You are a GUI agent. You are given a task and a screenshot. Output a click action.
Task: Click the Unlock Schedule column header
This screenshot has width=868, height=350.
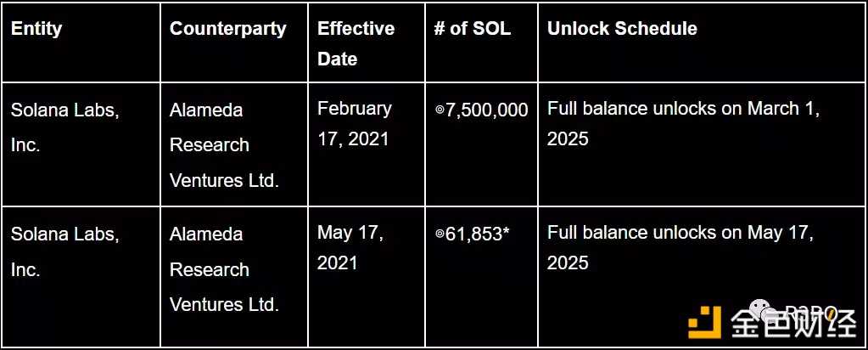622,28
